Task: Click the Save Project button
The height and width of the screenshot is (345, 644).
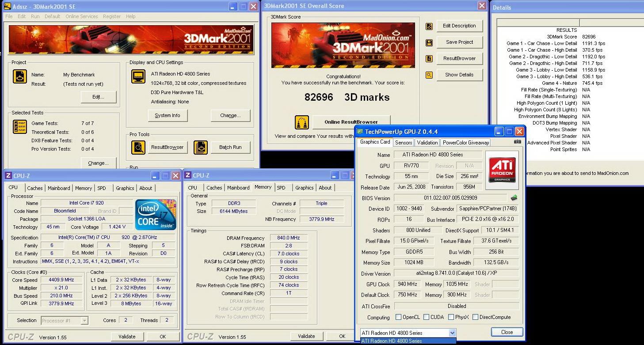Action: (x=460, y=42)
